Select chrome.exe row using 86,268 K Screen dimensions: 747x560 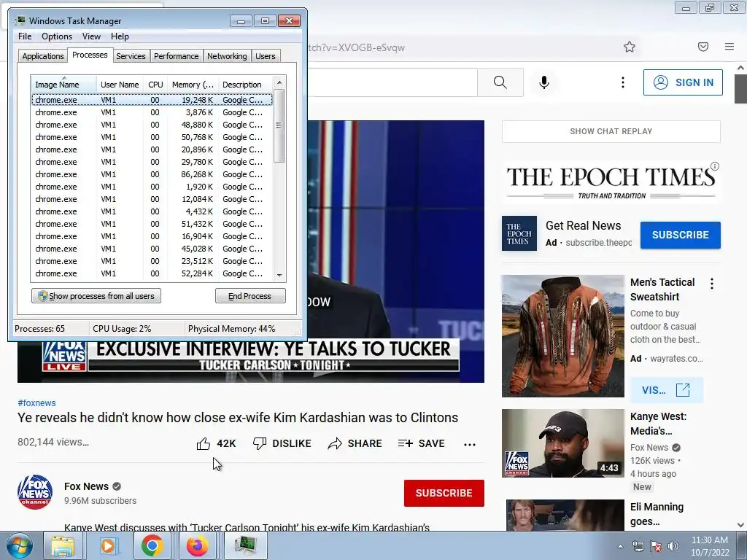tap(152, 174)
